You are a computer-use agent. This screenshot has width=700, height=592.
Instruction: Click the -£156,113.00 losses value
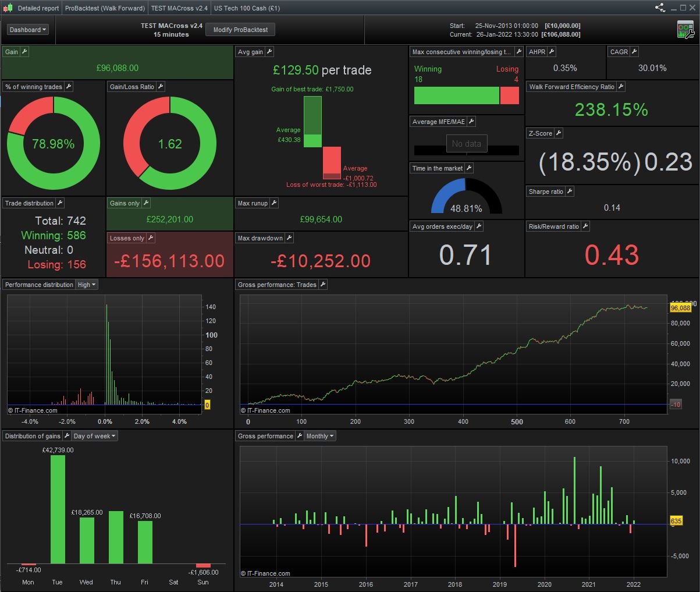coord(169,261)
